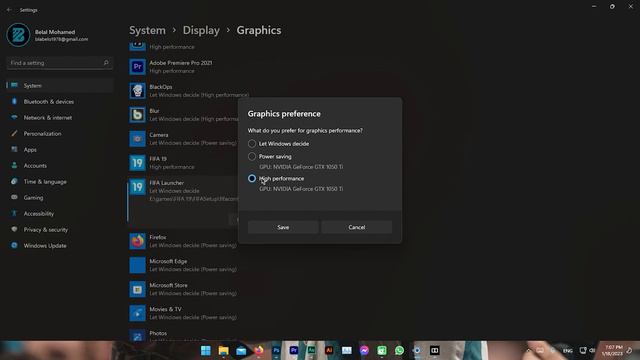The height and width of the screenshot is (360, 640).
Task: Open Illustrator from the taskbar
Action: click(329, 351)
